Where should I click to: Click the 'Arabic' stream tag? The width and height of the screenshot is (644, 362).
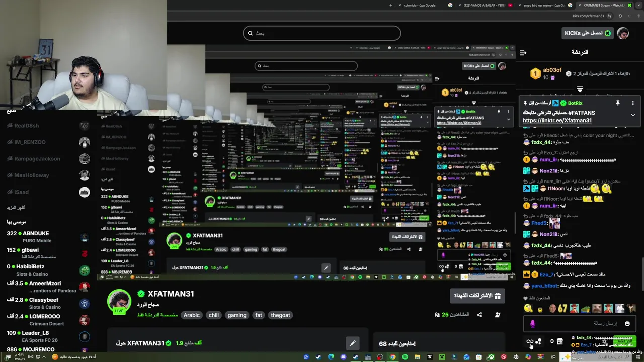click(x=191, y=315)
